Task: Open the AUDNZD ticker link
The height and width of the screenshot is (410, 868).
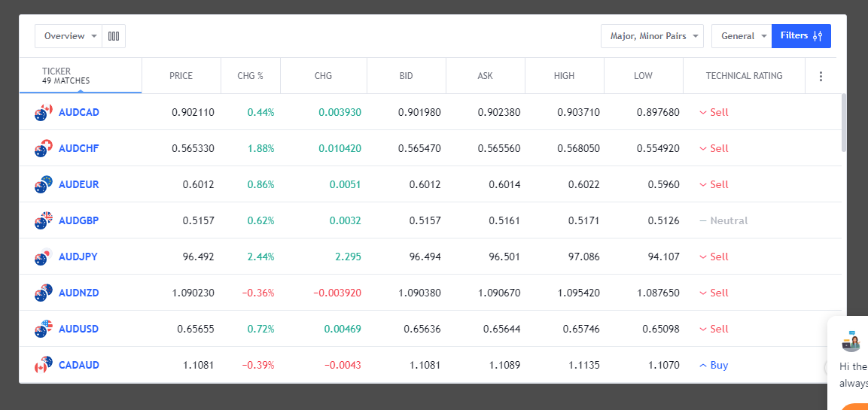Action: click(78, 293)
